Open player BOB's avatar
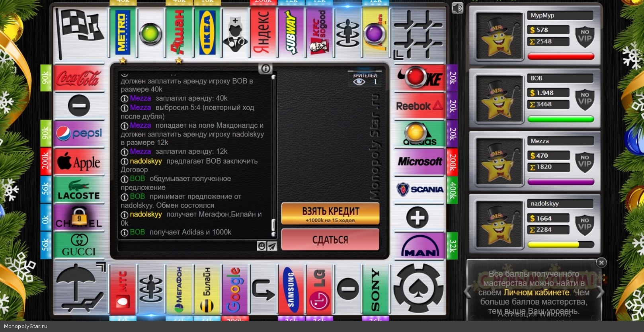 pos(499,99)
